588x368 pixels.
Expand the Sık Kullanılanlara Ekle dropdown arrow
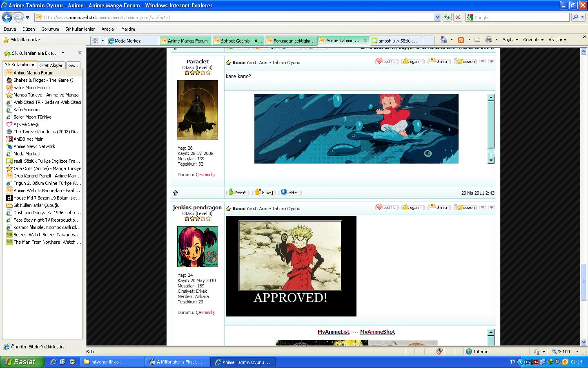coord(63,53)
